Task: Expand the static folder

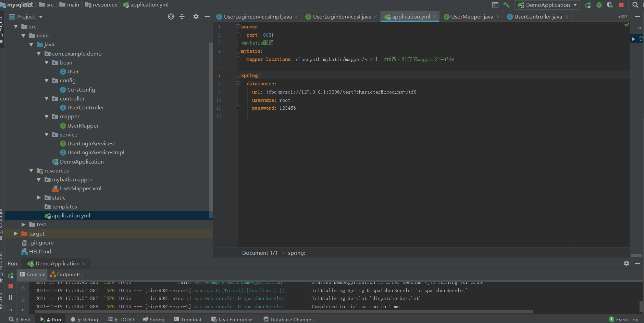Action: 39,198
